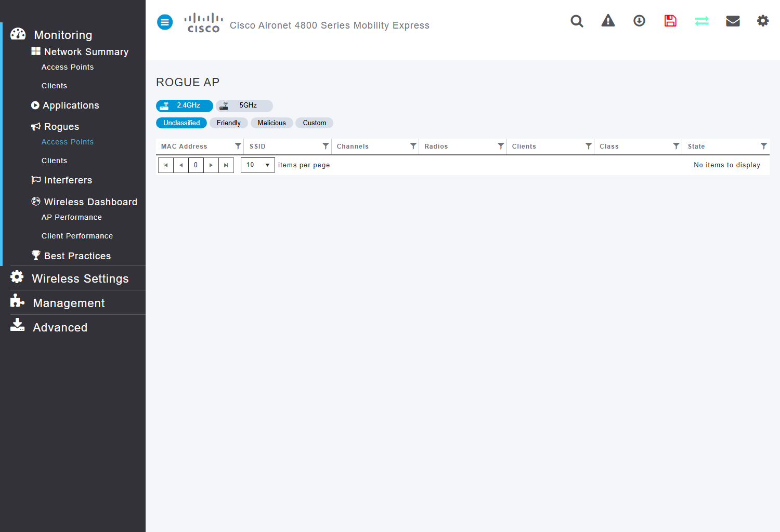Click the blue hamburger menu toggle
780x532 pixels.
(165, 22)
